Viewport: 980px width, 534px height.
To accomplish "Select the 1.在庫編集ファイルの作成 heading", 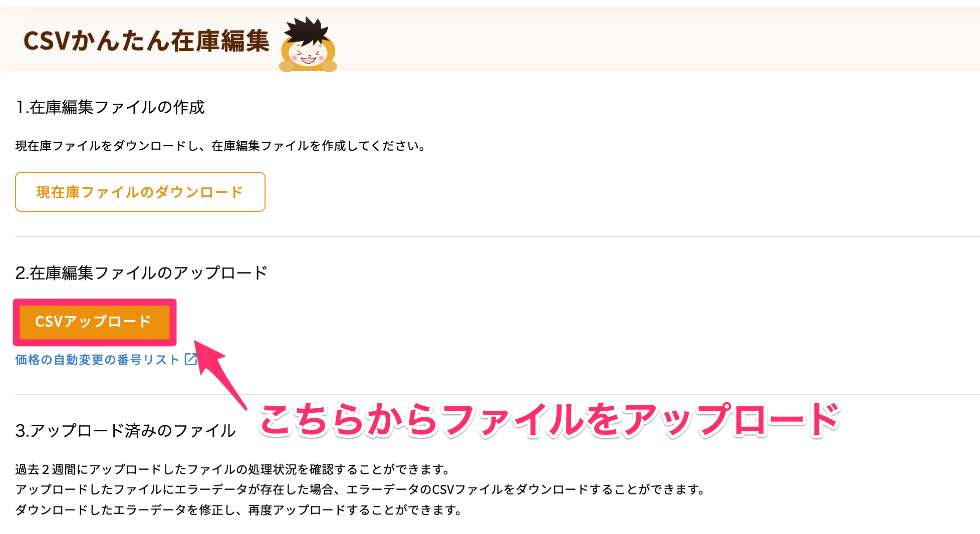I will pyautogui.click(x=110, y=107).
